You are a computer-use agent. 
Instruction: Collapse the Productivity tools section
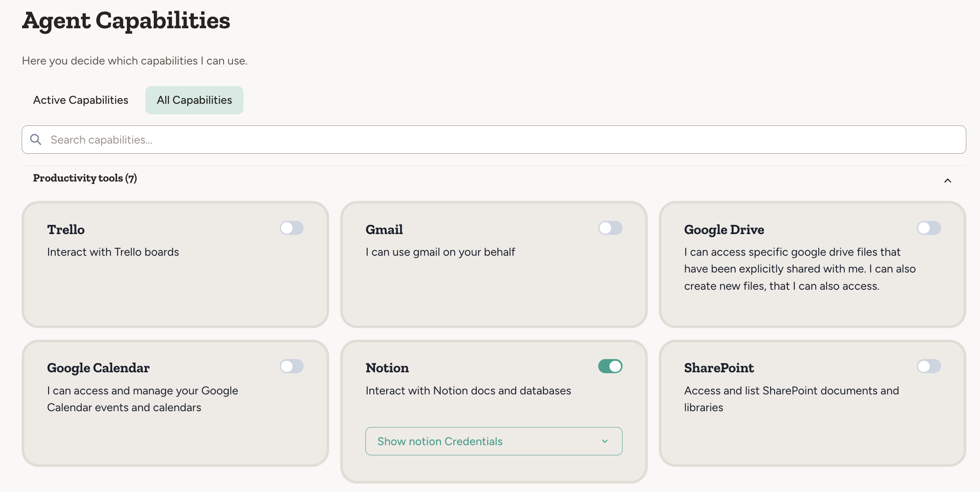pos(947,180)
